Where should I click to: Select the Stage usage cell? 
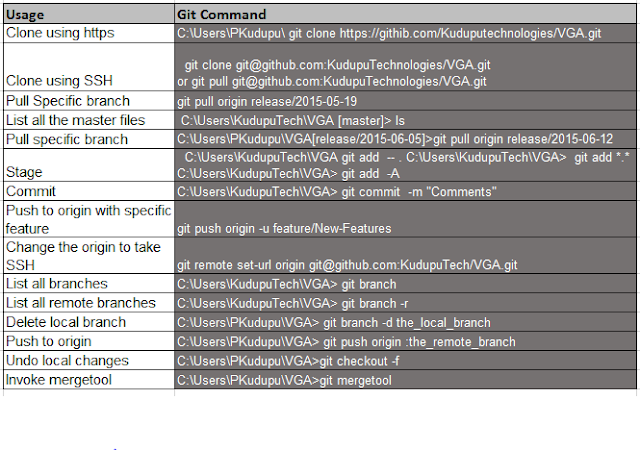[89, 165]
